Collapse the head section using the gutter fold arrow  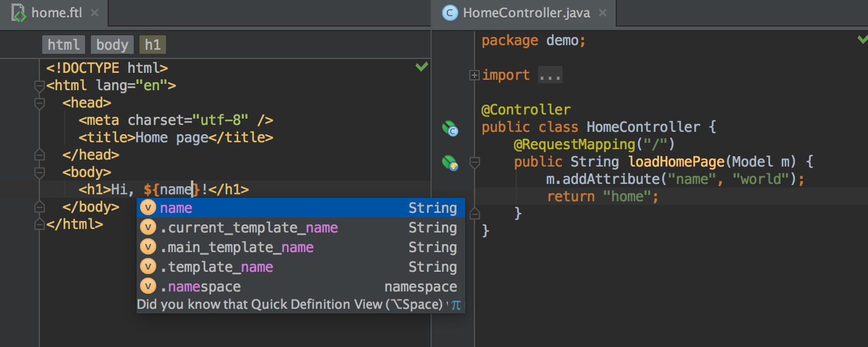[x=38, y=102]
